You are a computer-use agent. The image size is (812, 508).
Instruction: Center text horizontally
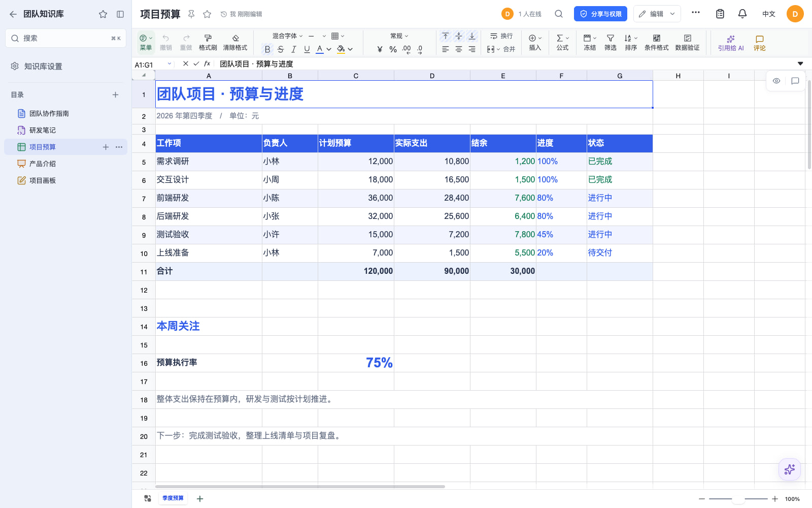tap(458, 49)
